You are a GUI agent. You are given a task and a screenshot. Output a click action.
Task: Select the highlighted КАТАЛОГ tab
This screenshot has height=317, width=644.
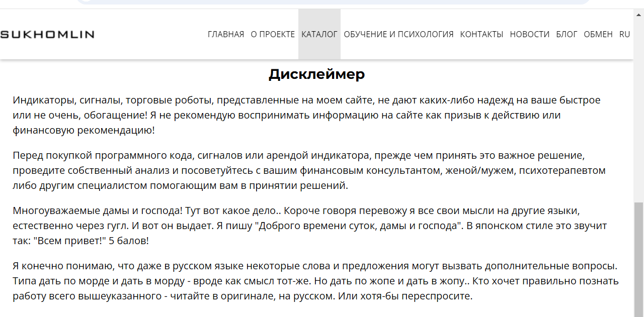click(x=319, y=34)
